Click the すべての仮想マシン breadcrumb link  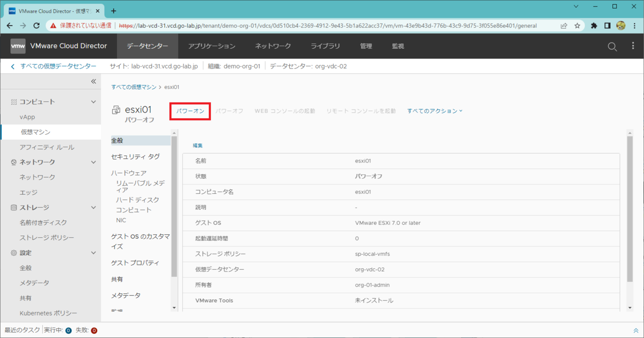pos(134,87)
